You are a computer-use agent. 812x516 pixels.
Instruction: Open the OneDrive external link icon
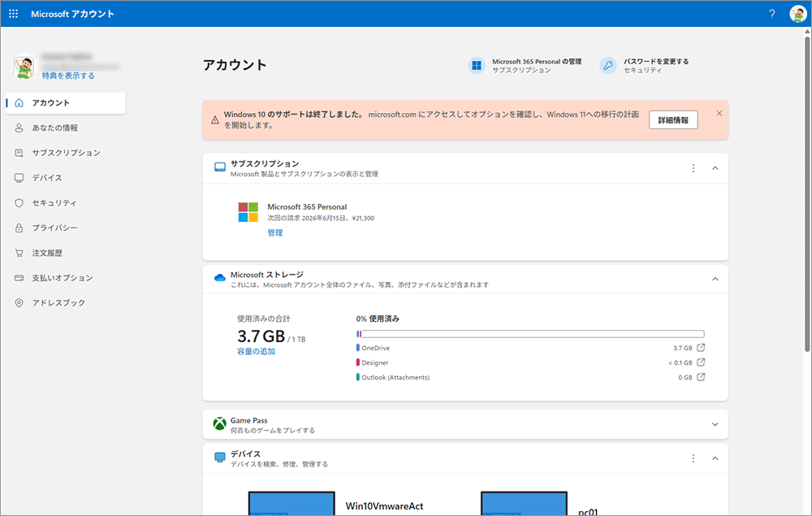pos(702,348)
